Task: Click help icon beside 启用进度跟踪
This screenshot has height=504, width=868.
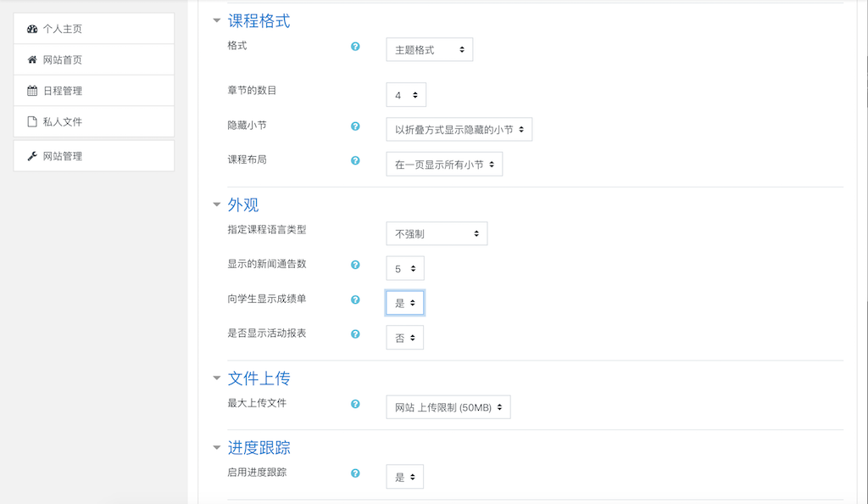Action: [x=355, y=473]
